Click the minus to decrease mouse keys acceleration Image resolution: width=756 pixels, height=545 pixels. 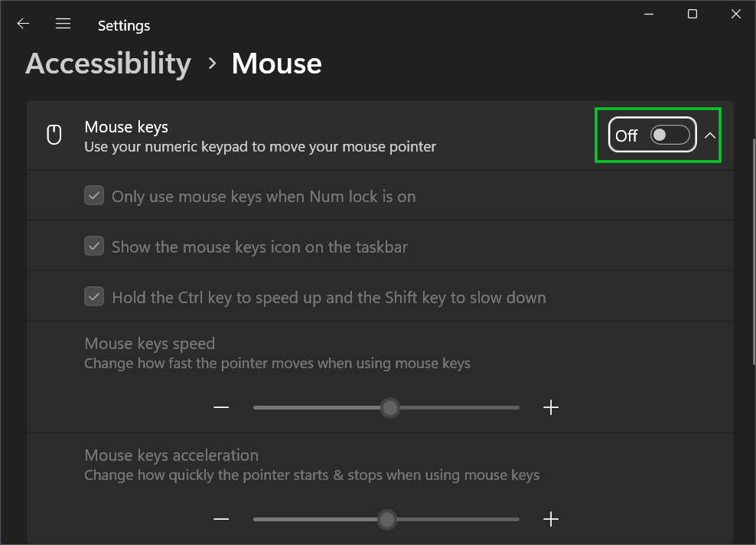[x=221, y=519]
